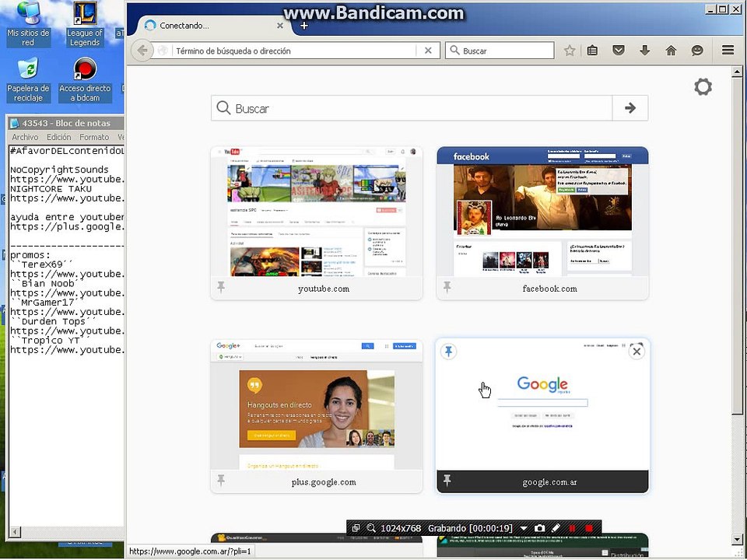Stop the Bandicam recording
The height and width of the screenshot is (560, 747).
tap(589, 528)
